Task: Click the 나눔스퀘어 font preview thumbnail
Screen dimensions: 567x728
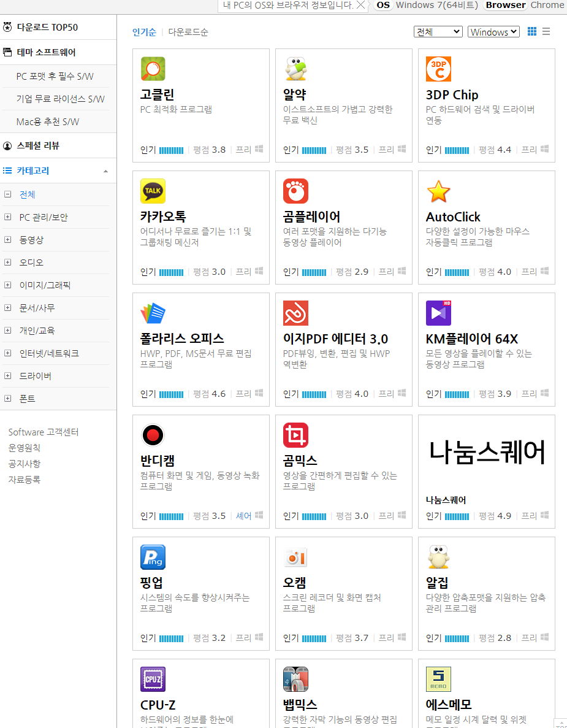Action: click(486, 452)
